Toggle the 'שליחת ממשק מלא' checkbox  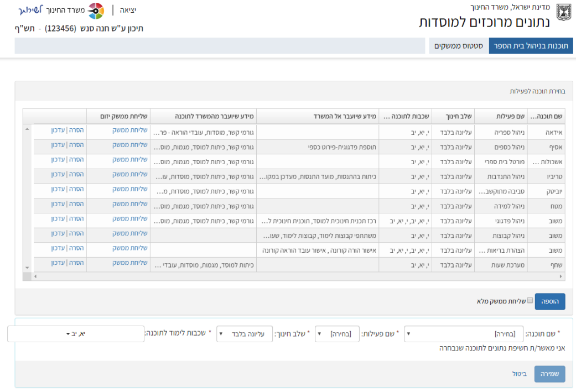(530, 301)
